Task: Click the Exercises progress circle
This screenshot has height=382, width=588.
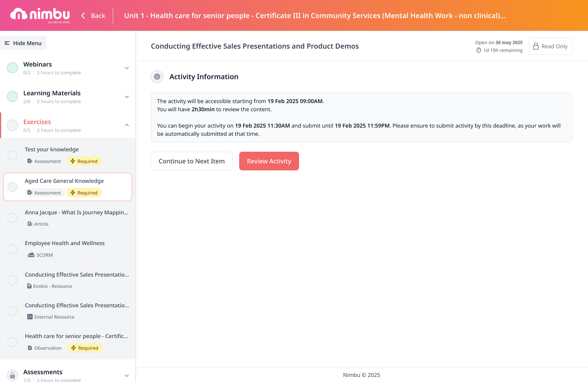Action: pyautogui.click(x=12, y=125)
